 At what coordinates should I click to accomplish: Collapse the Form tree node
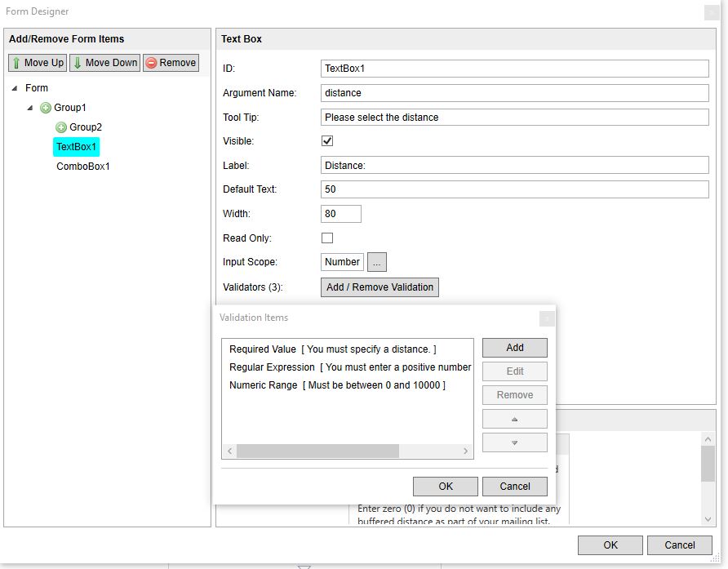15,88
